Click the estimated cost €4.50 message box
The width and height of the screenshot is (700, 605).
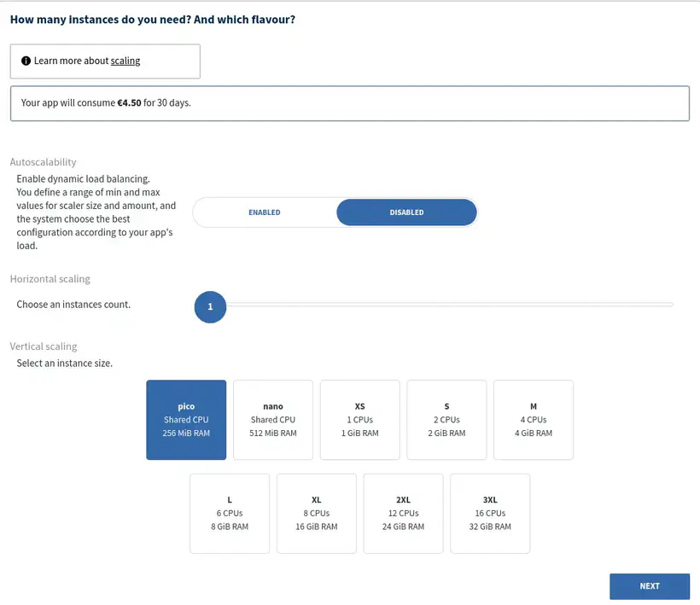[349, 103]
